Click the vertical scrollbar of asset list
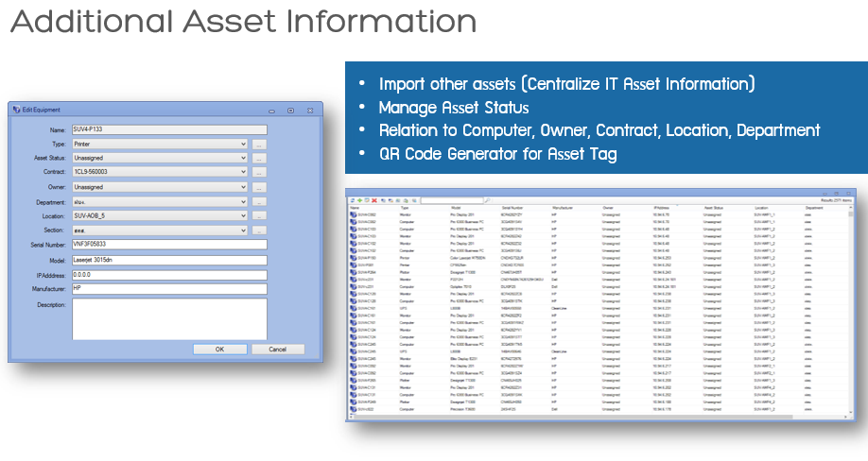Image resolution: width=868 pixels, height=461 pixels. pyautogui.click(x=850, y=311)
